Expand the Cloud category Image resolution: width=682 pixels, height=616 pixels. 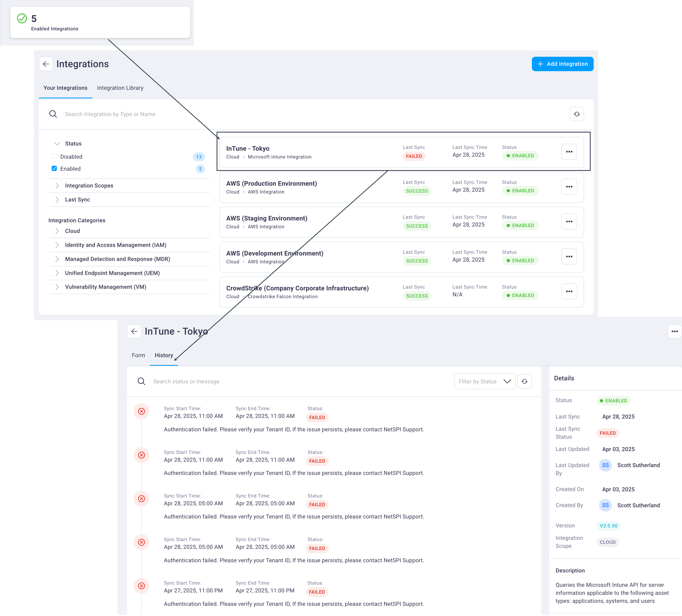coord(57,231)
